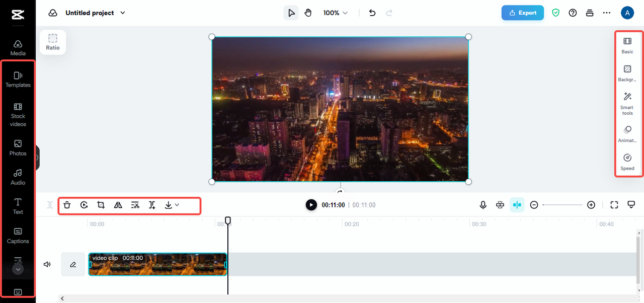Toggle the highlighted preview axis button

coord(517,205)
